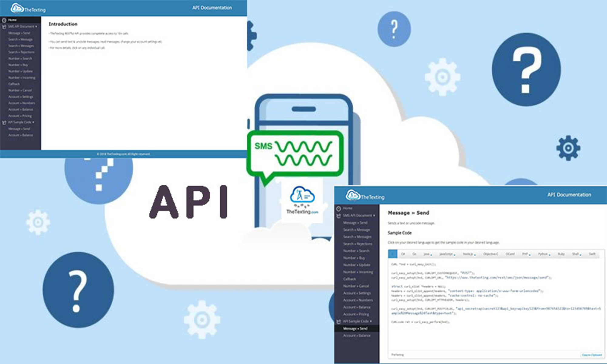Open Search » Rejections in Introduction window sidebar

pyautogui.click(x=21, y=52)
